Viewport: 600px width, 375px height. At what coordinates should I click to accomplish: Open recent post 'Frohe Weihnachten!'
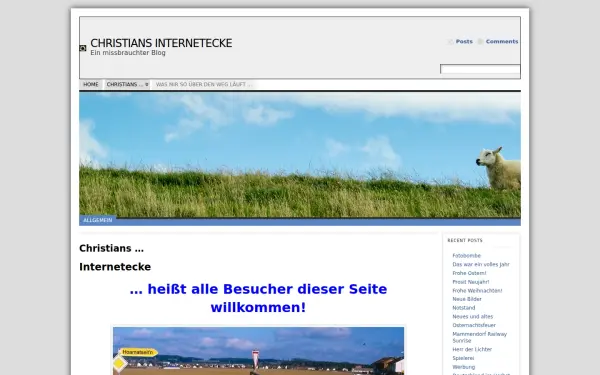(477, 291)
